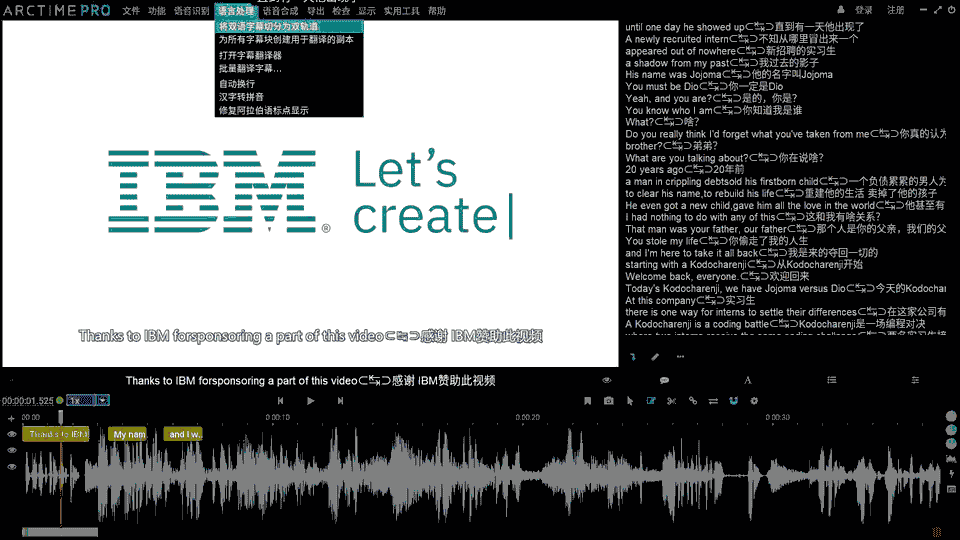The width and height of the screenshot is (960, 540).
Task: Click the pencil edit icon below subtitle list
Action: coord(655,356)
